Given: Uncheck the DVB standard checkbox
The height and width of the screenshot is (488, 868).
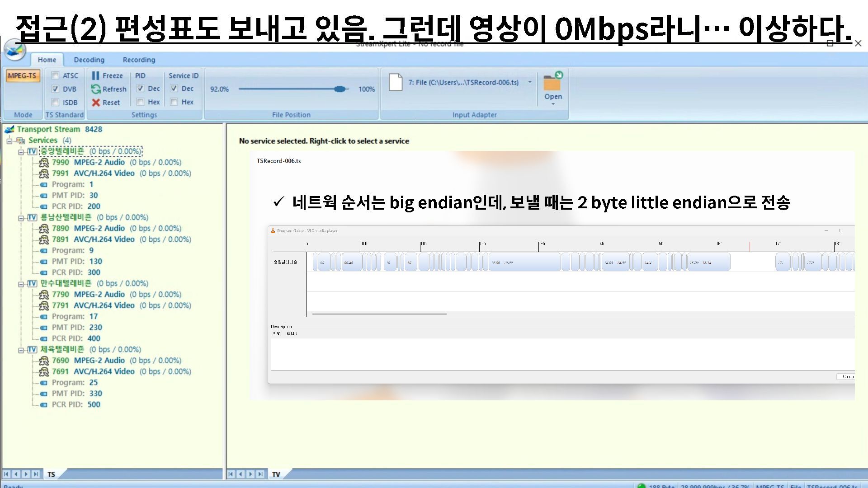Looking at the screenshot, I should pyautogui.click(x=56, y=89).
